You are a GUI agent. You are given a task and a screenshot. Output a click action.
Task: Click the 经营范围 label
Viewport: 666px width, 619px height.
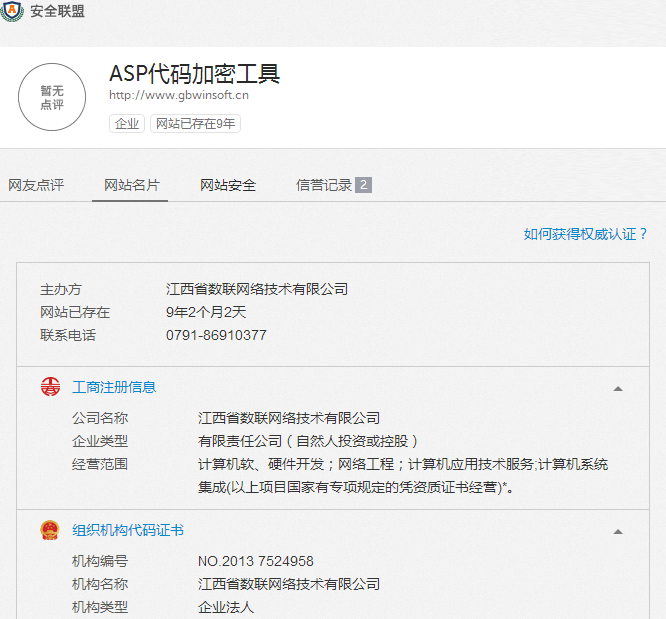pos(100,464)
